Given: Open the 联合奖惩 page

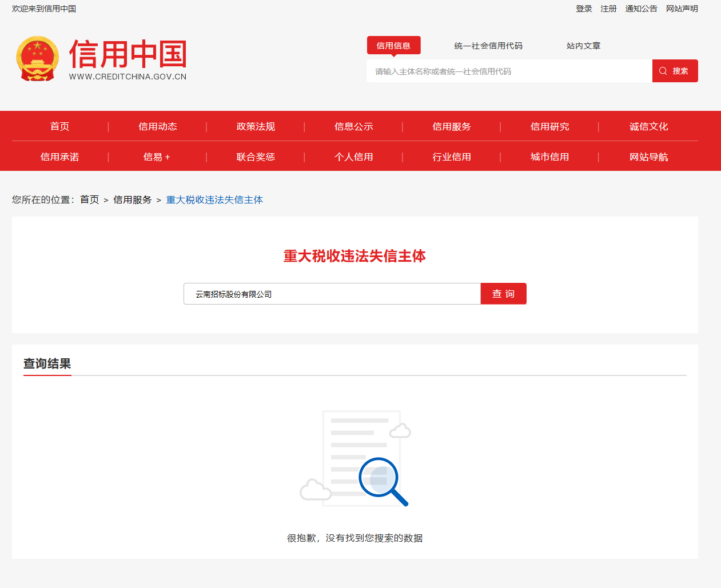Looking at the screenshot, I should 256,157.
